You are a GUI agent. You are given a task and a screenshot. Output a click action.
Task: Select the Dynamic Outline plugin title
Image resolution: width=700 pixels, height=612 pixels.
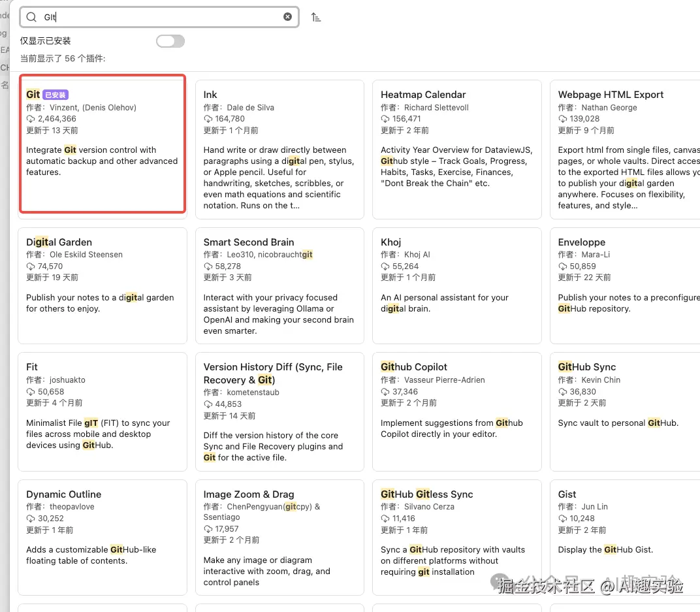click(63, 494)
